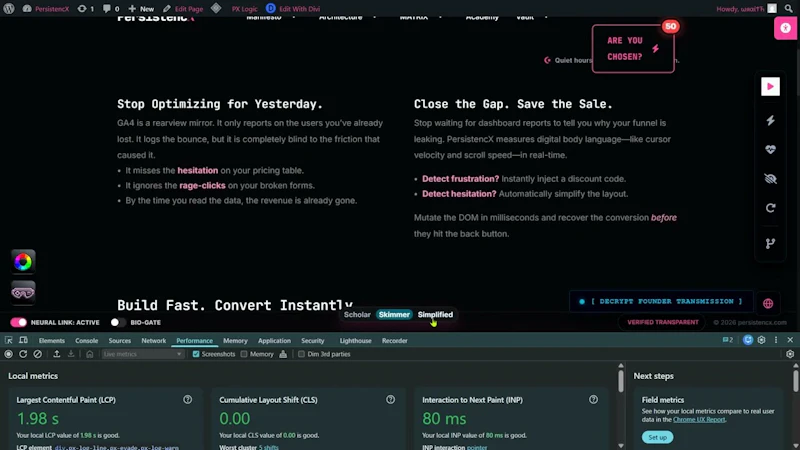Click DECRYPT FOUNDER TRANSMISSION button
Image resolution: width=800 pixels, height=450 pixels.
click(661, 302)
